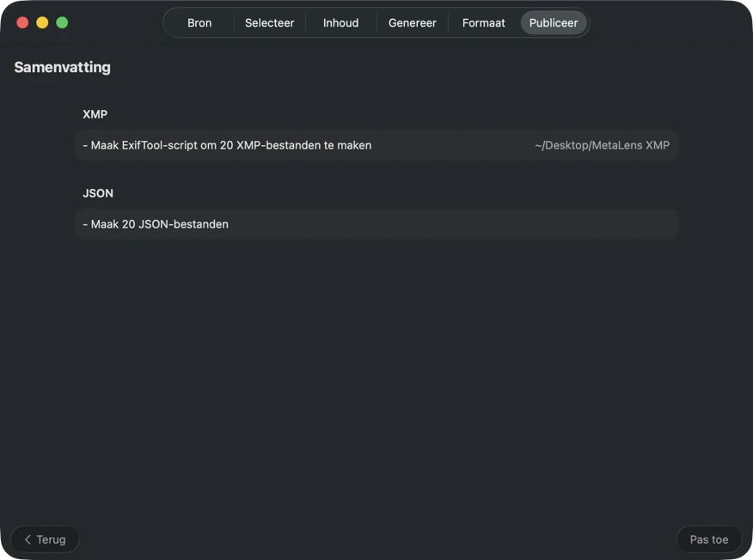
Task: Select the Inhoud tab
Action: pyautogui.click(x=340, y=22)
